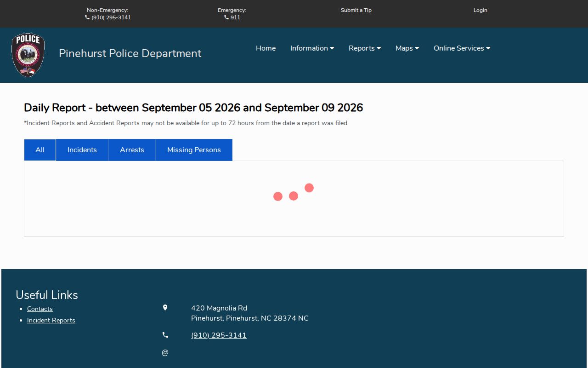
Task: Open the Contacts footer link
Action: click(x=40, y=309)
